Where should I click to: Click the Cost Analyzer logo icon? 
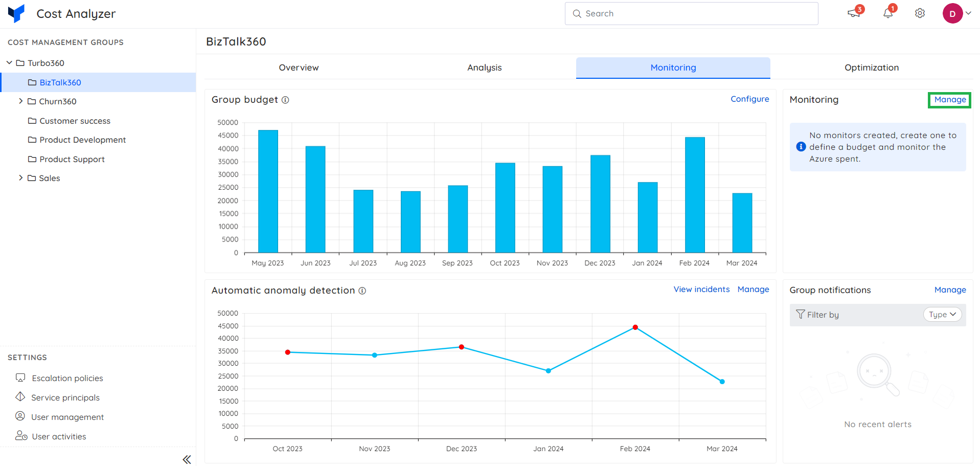pyautogui.click(x=16, y=13)
